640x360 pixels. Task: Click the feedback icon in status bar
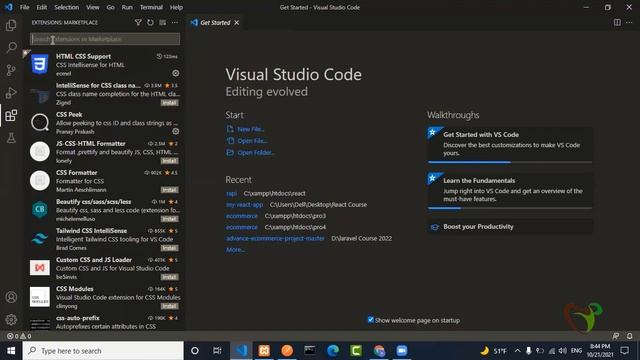pyautogui.click(x=616, y=336)
